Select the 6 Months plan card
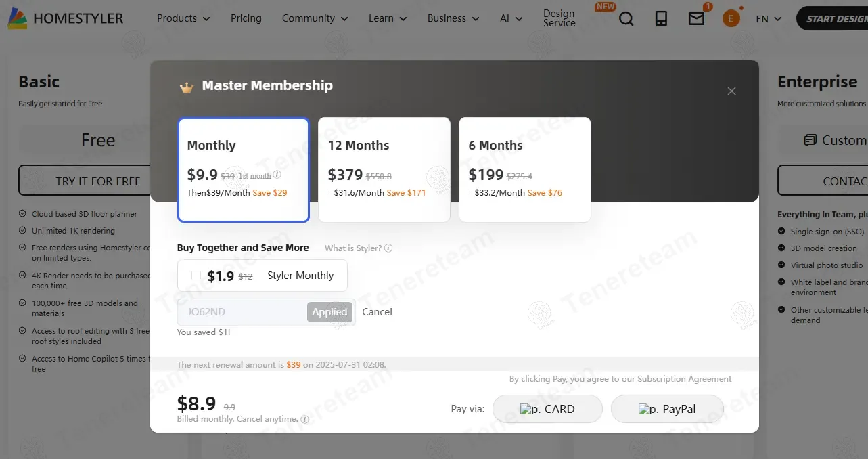Screen dimensions: 868x459 524,169
